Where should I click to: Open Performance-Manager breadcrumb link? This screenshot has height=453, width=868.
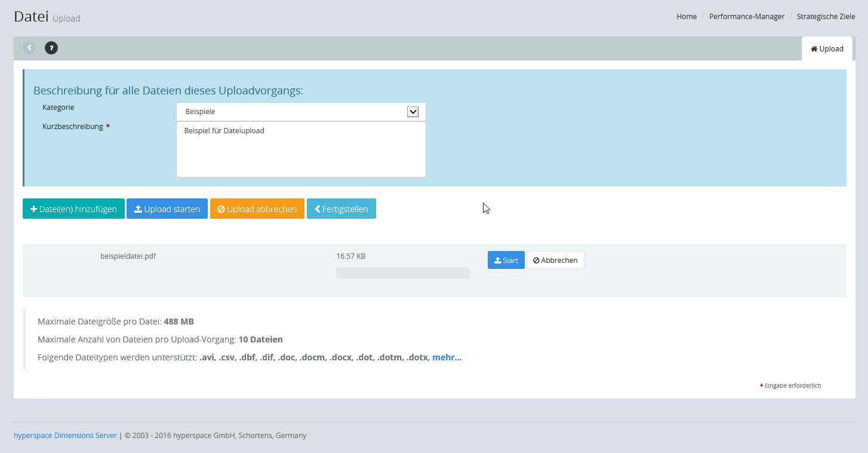click(746, 17)
